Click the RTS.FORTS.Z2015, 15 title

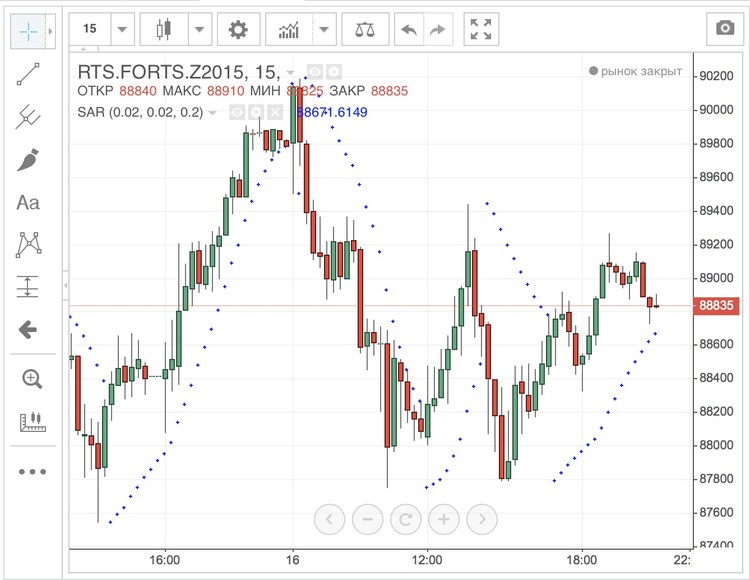point(179,72)
